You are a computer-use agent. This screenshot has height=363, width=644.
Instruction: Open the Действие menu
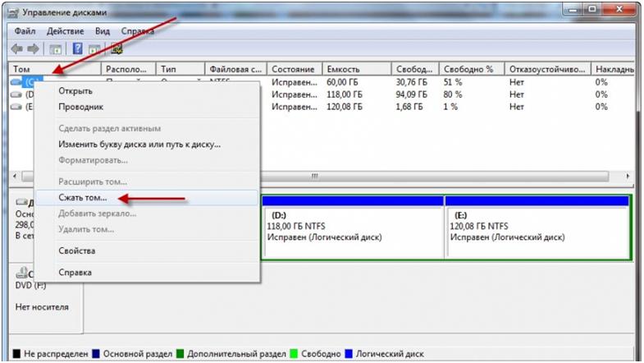coord(64,30)
